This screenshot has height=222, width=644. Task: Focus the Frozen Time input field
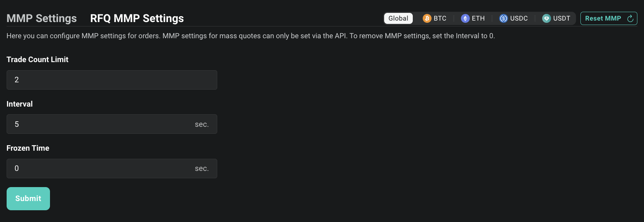point(99,168)
